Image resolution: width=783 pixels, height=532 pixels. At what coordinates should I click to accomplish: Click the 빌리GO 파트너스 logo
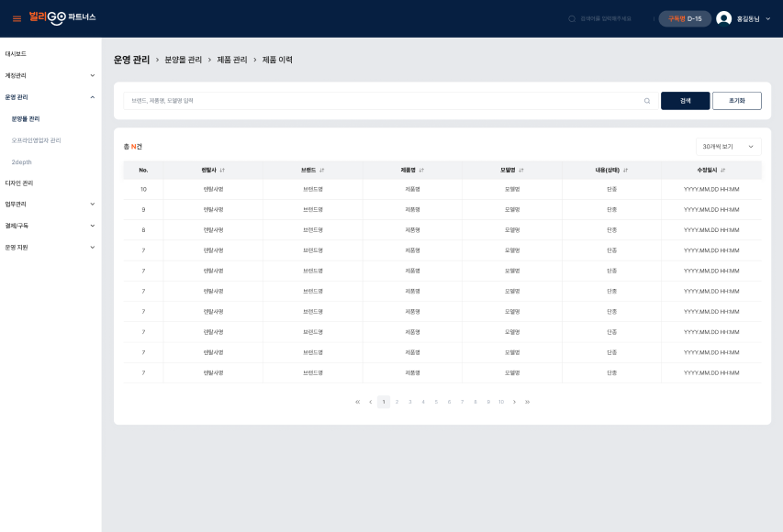[x=62, y=18]
